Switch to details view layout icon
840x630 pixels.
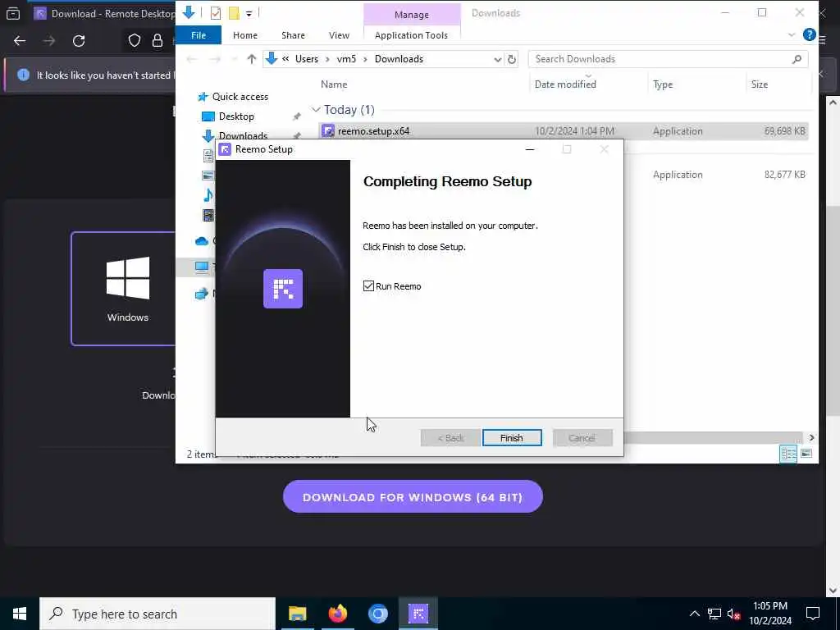[788, 454]
